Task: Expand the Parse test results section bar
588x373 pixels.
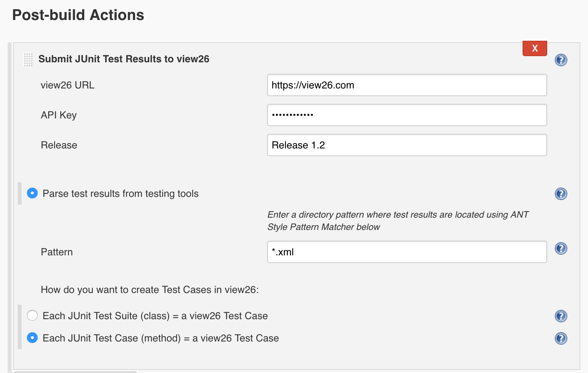Action: tap(19, 193)
